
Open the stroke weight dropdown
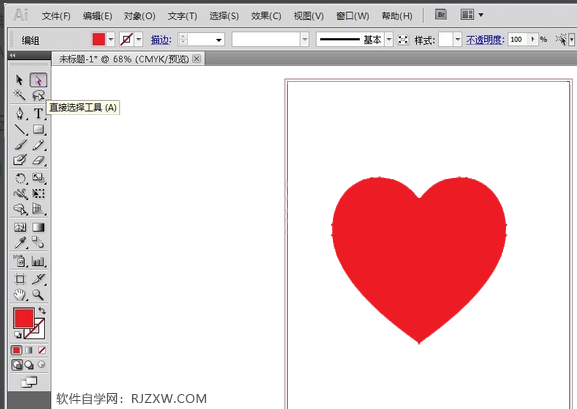tap(219, 39)
